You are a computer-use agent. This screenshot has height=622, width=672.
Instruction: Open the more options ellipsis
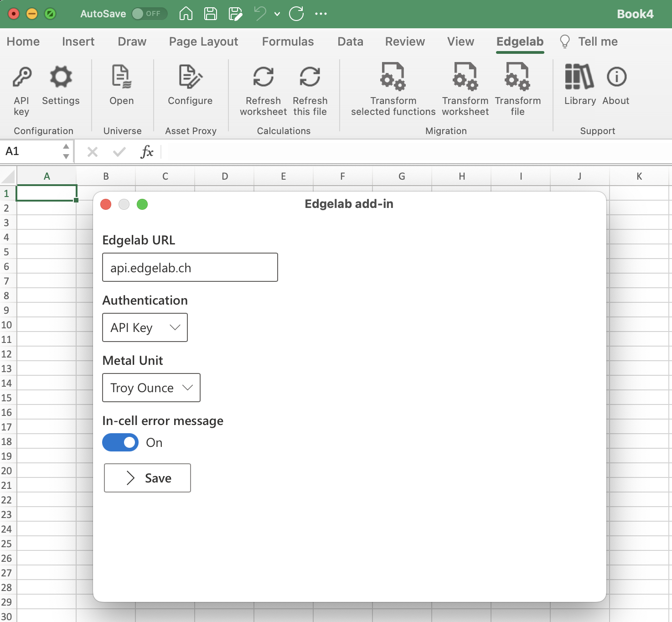[x=321, y=14]
